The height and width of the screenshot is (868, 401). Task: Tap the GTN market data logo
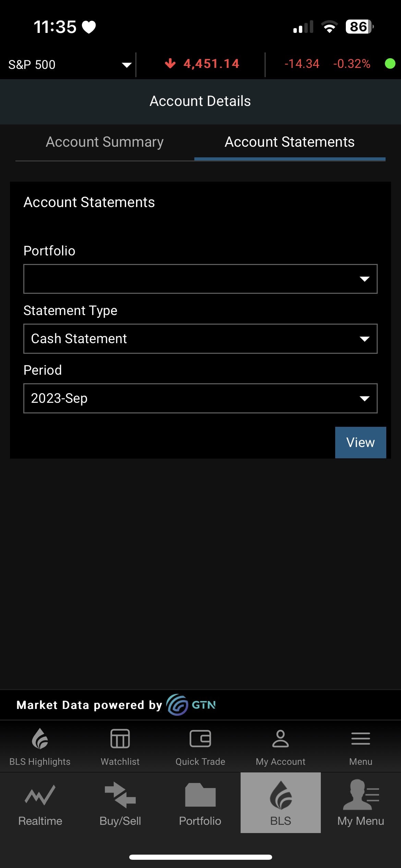point(191,705)
